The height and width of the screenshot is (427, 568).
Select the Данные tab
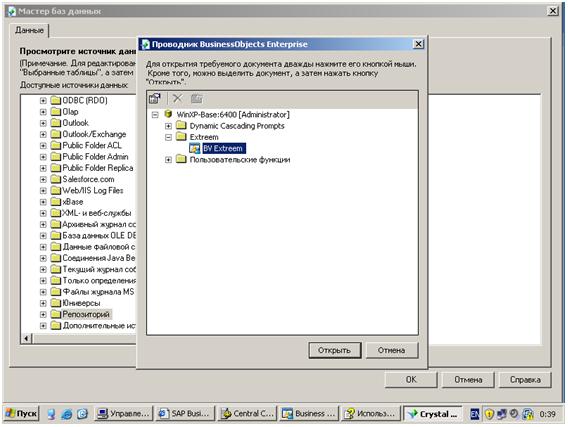click(29, 30)
